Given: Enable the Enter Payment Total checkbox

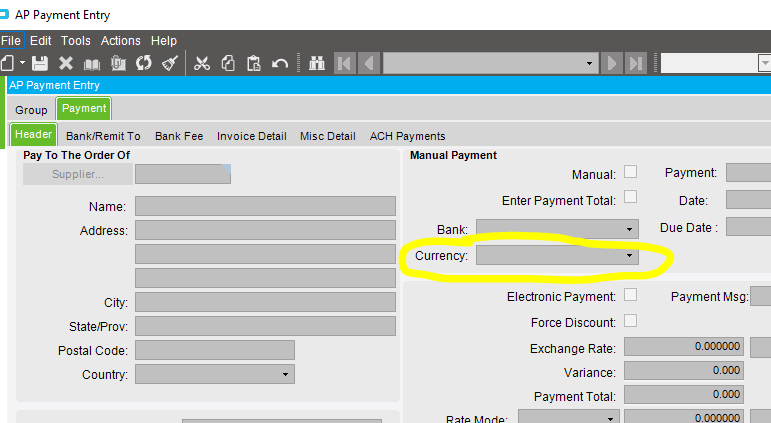Looking at the screenshot, I should click(x=630, y=197).
